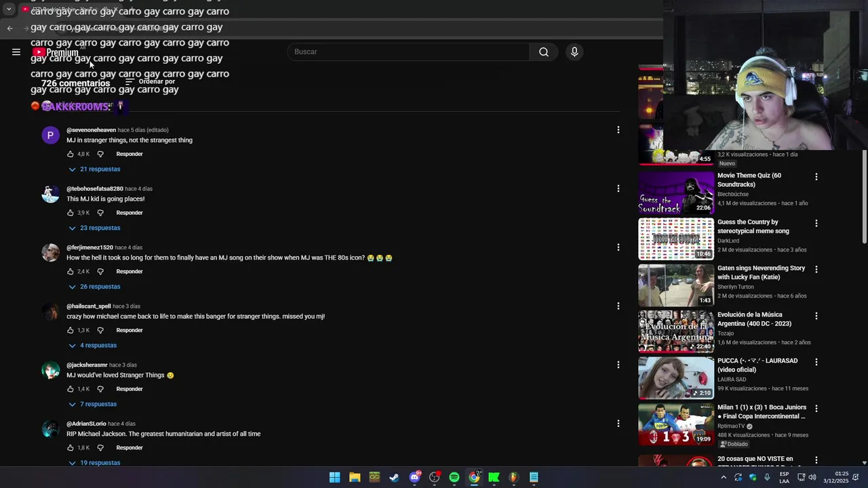Open Spotify from the taskbar

tap(454, 477)
